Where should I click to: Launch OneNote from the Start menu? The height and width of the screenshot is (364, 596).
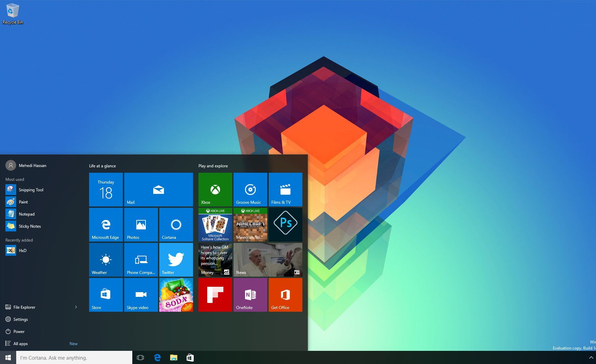pyautogui.click(x=250, y=295)
